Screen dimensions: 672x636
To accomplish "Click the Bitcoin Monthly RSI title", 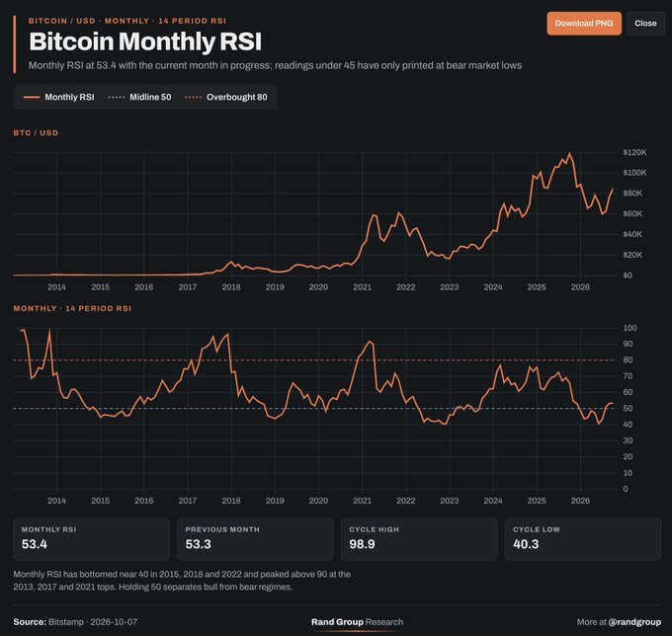I will (x=145, y=41).
